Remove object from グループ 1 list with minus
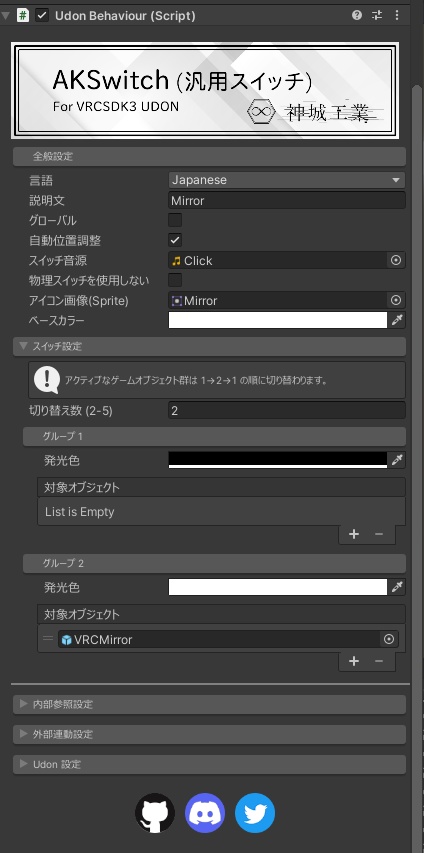The width and height of the screenshot is (424, 853). point(379,534)
